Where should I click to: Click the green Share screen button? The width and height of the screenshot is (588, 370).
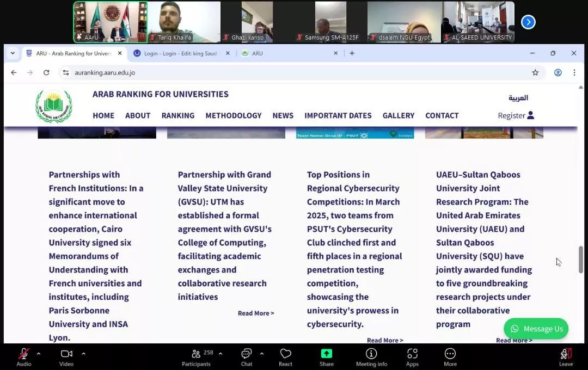(326, 354)
